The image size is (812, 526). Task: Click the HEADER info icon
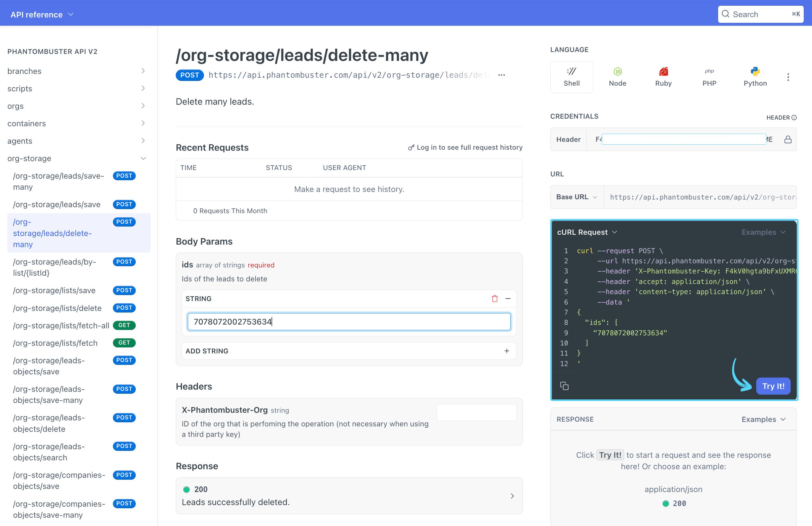pyautogui.click(x=794, y=117)
